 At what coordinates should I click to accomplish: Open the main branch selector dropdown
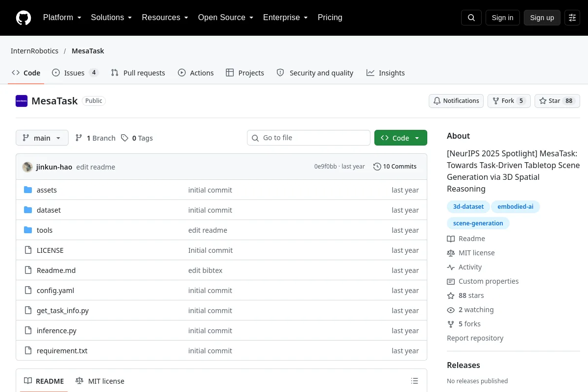tap(42, 138)
